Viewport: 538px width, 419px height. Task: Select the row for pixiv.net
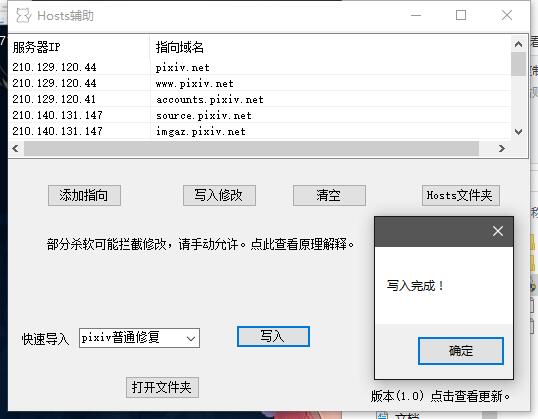260,67
